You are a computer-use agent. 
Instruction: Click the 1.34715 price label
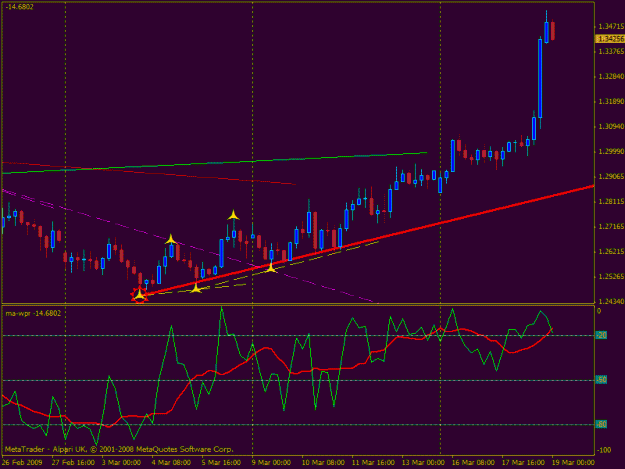[611, 27]
